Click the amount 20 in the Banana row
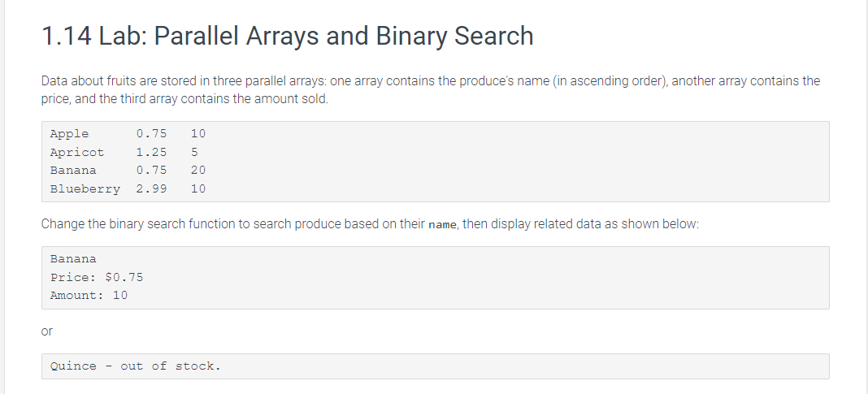868x394 pixels. pyautogui.click(x=197, y=170)
